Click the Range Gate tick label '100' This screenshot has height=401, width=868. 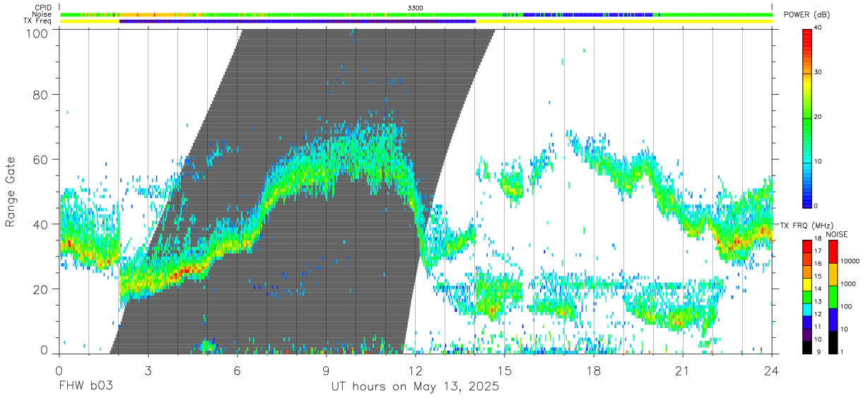click(x=38, y=33)
